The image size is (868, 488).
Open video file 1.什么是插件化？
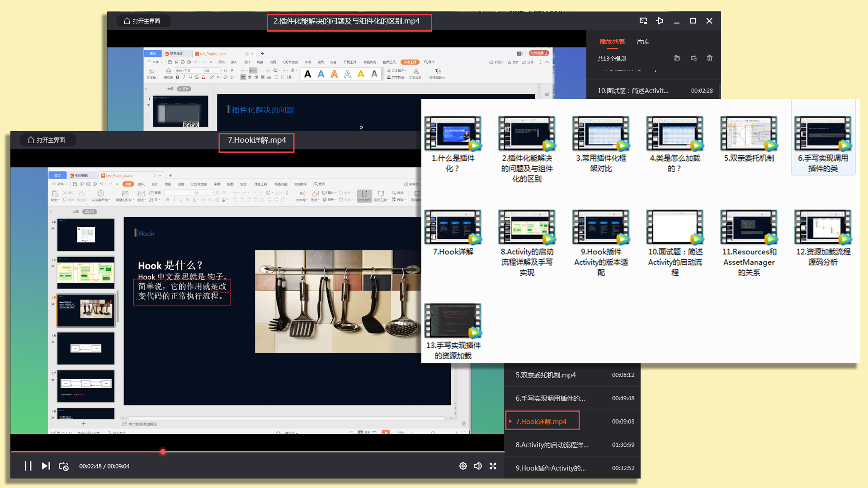pyautogui.click(x=453, y=145)
